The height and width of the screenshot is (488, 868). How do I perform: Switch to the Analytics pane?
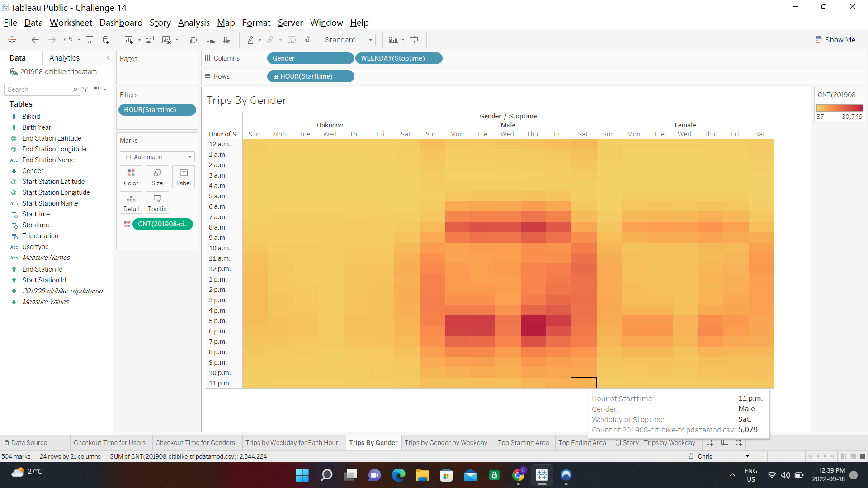pos(64,58)
